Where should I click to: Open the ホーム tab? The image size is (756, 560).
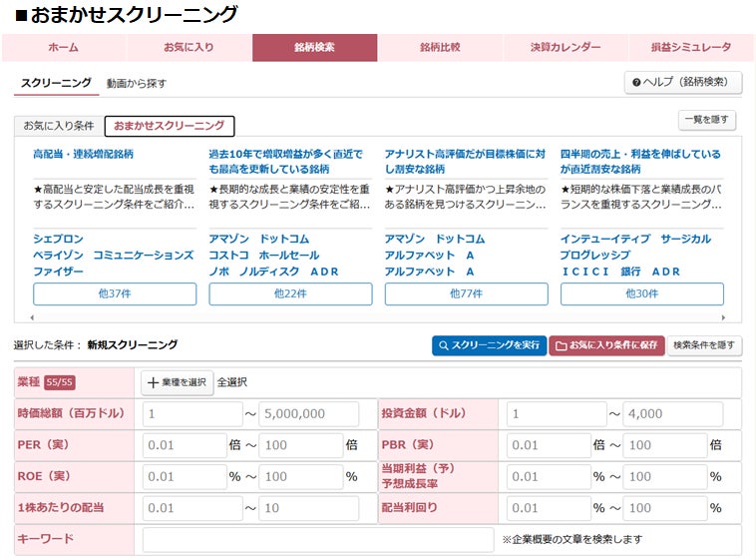(x=64, y=47)
